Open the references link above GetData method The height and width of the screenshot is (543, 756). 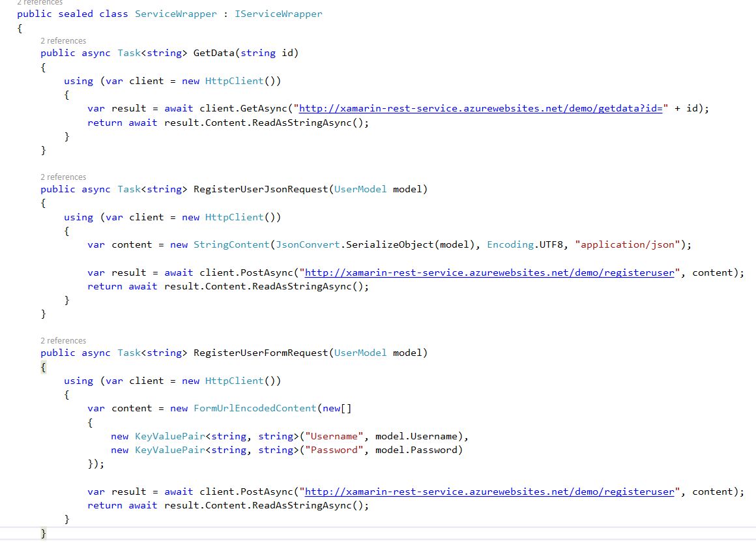(63, 40)
